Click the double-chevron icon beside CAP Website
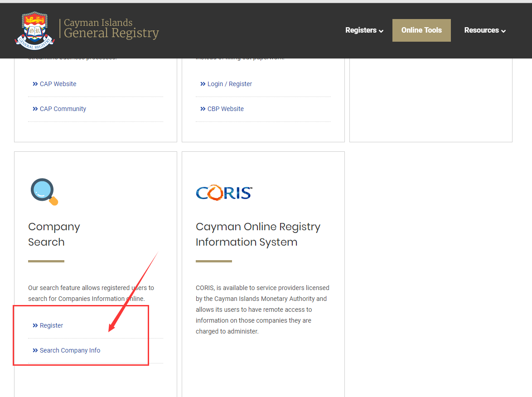The width and height of the screenshot is (532, 397). coord(35,84)
